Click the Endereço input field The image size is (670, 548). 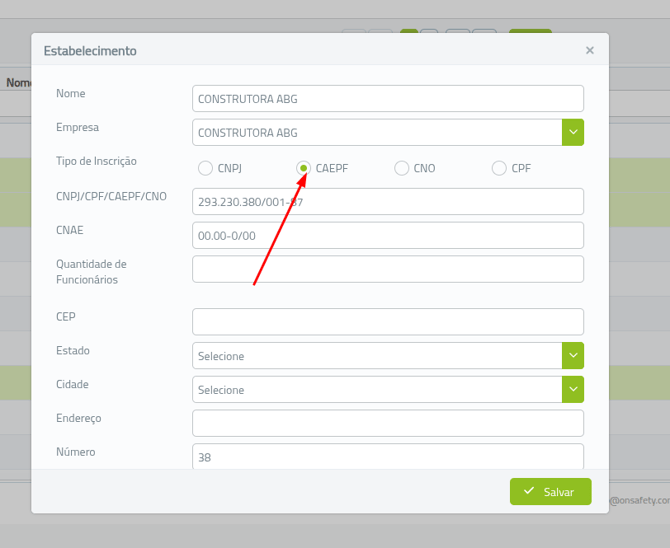387,423
